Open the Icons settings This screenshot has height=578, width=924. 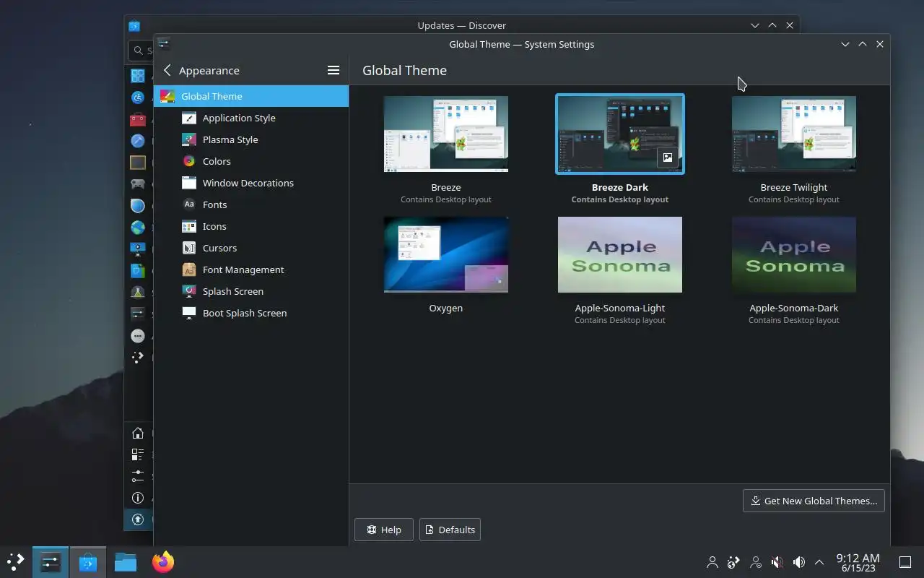(250, 226)
